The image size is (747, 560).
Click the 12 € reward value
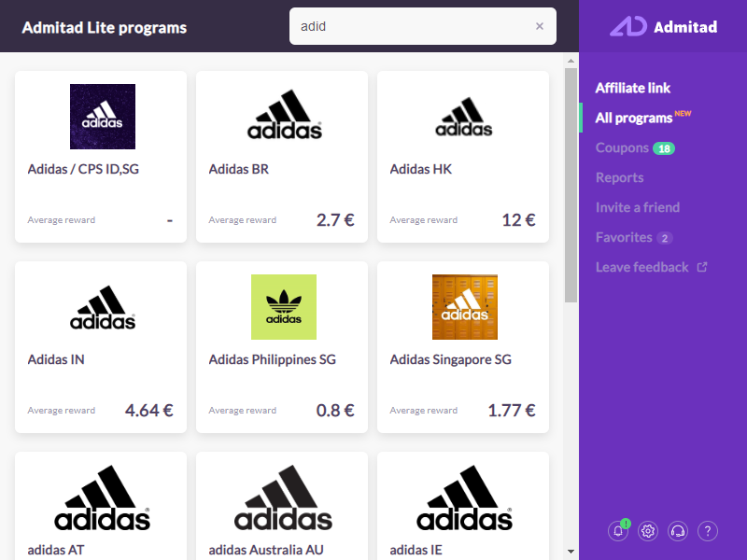pyautogui.click(x=518, y=220)
